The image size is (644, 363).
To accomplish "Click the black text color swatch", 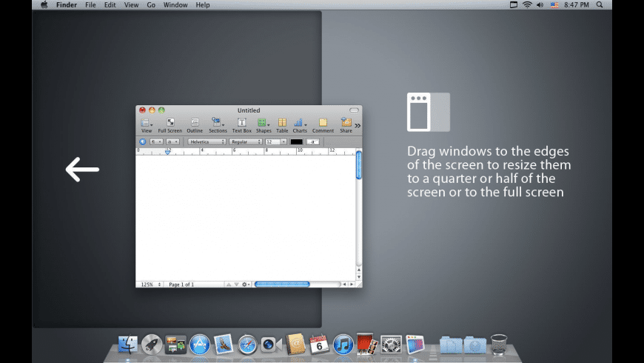I will [x=296, y=141].
